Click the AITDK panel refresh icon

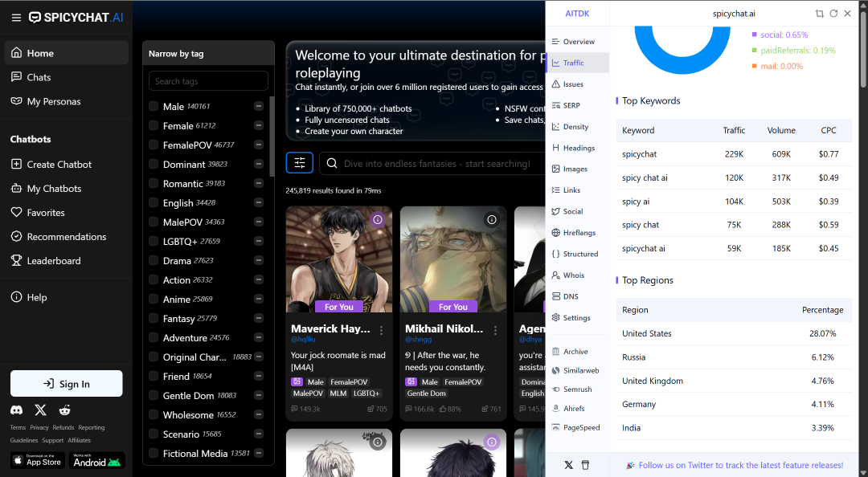(833, 14)
